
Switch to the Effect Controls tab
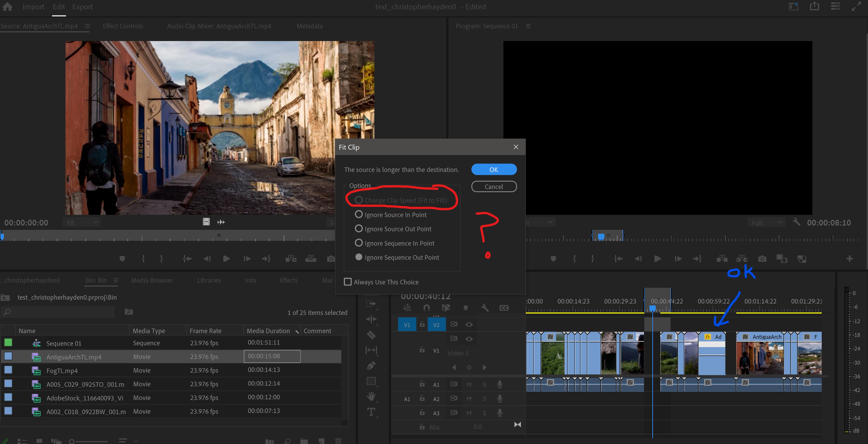[123, 26]
